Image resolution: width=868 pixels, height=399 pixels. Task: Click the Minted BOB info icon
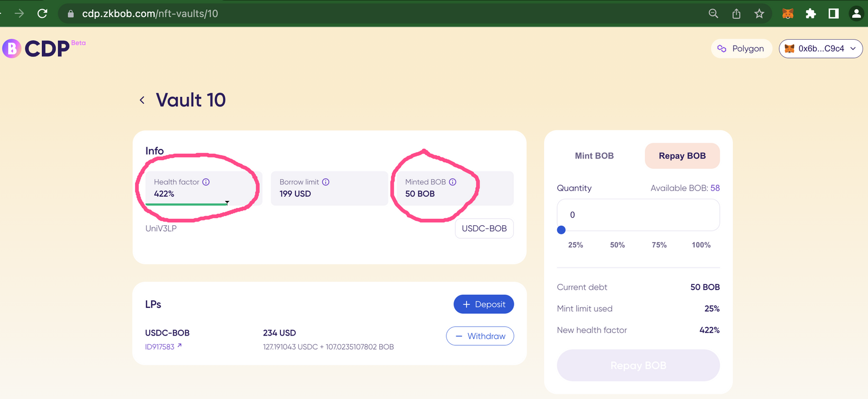(452, 182)
